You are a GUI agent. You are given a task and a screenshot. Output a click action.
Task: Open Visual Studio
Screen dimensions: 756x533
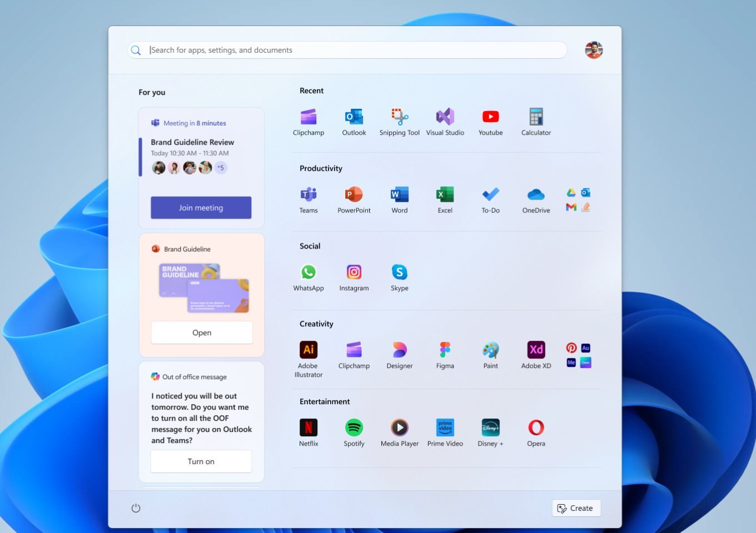click(445, 117)
